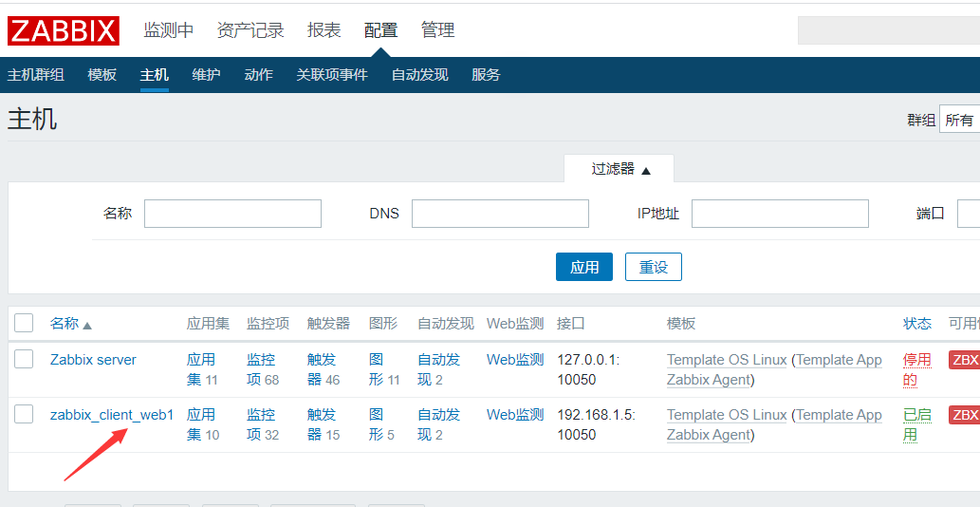Viewport: 980px width, 507px height.
Task: Open the 配置 top menu
Action: pyautogui.click(x=381, y=30)
